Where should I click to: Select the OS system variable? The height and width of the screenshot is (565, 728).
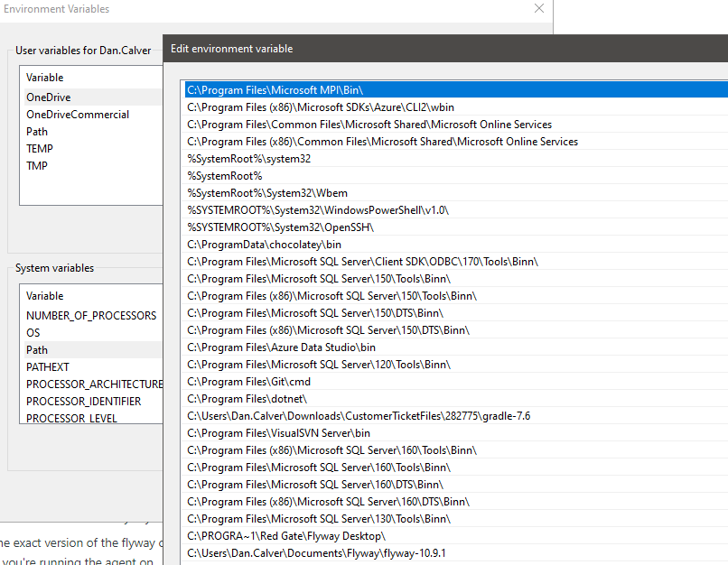[x=91, y=333]
